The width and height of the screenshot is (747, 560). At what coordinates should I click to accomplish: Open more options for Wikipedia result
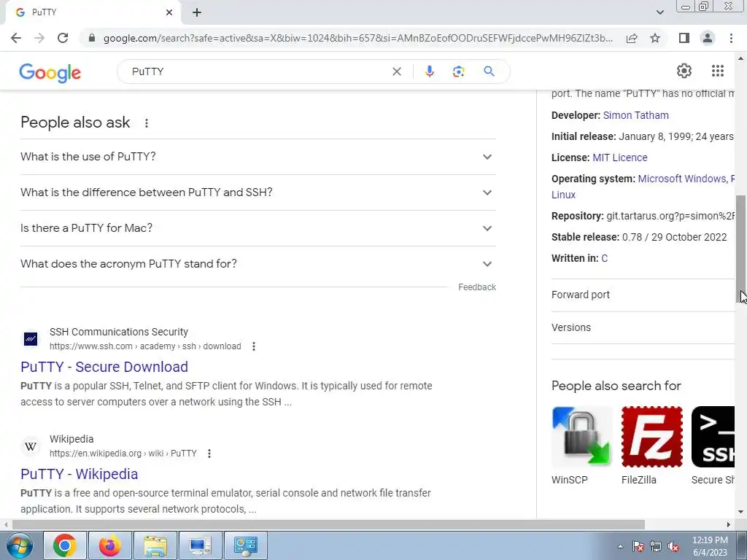click(209, 454)
